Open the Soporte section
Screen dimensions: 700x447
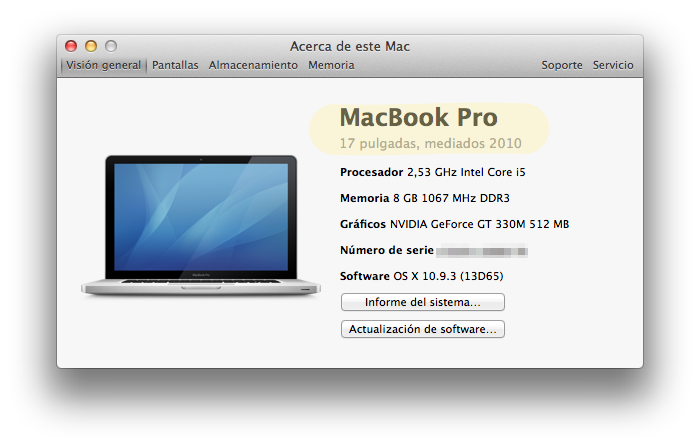[562, 65]
